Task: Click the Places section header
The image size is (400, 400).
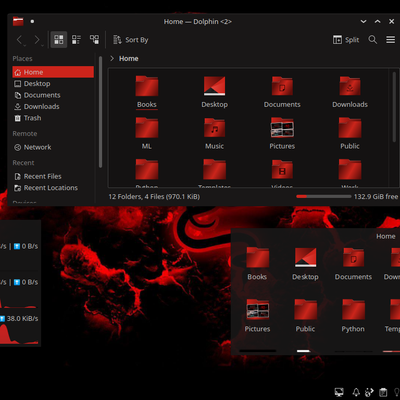Action: [x=22, y=59]
